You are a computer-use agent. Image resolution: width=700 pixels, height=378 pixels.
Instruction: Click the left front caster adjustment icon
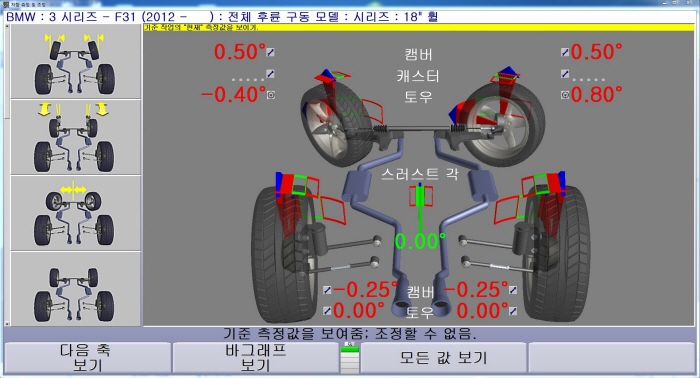(x=271, y=74)
